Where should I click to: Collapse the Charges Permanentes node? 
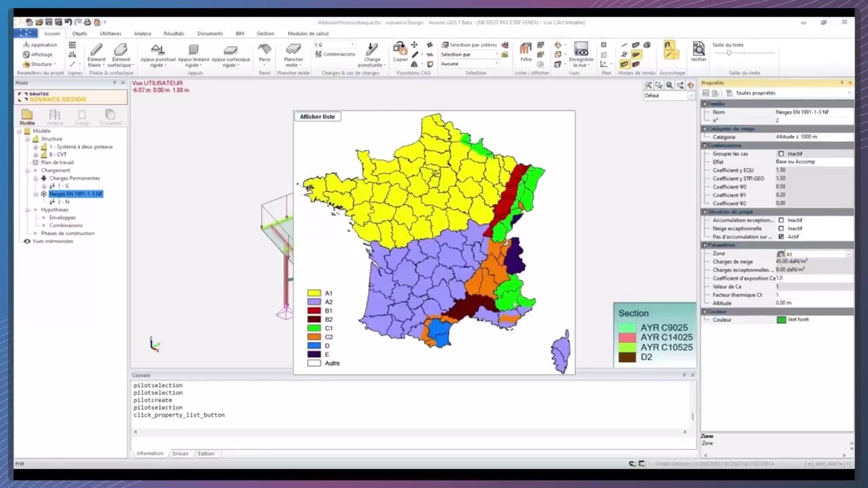[x=36, y=178]
